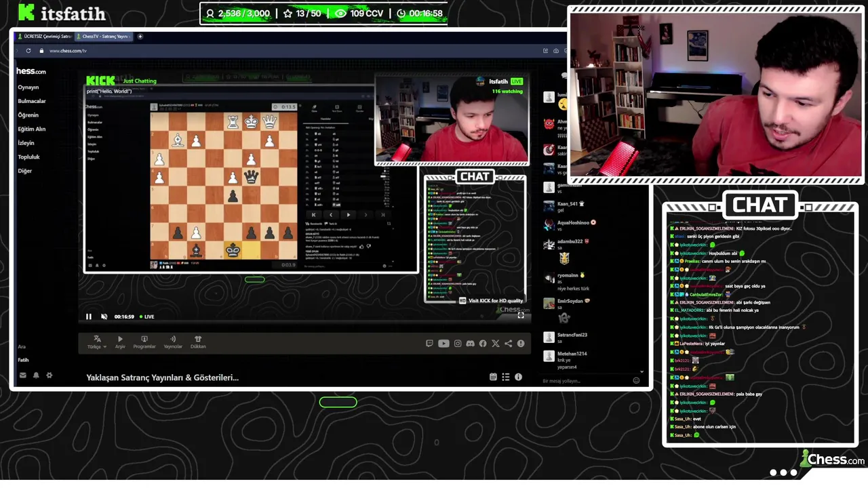Click EmirSoydan username in chat
The width and height of the screenshot is (868, 488).
pos(570,301)
